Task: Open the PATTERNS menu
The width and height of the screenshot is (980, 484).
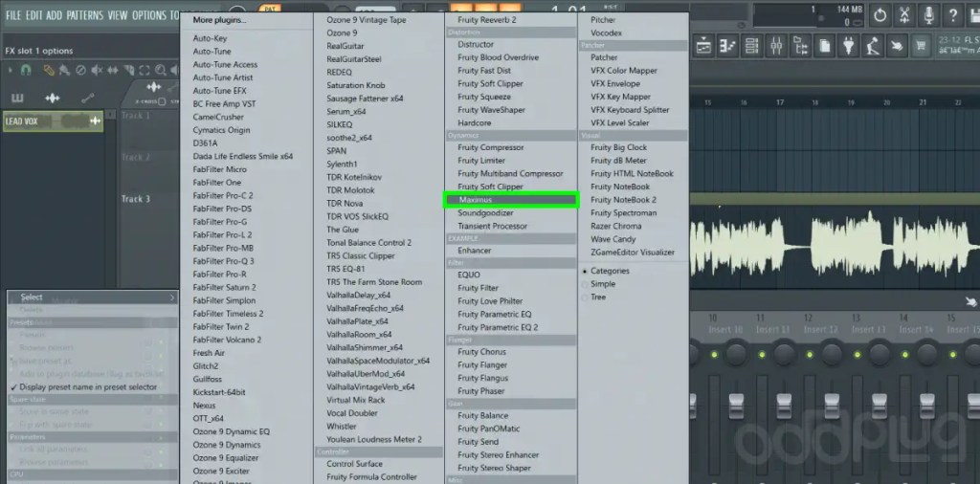Action: click(x=85, y=15)
